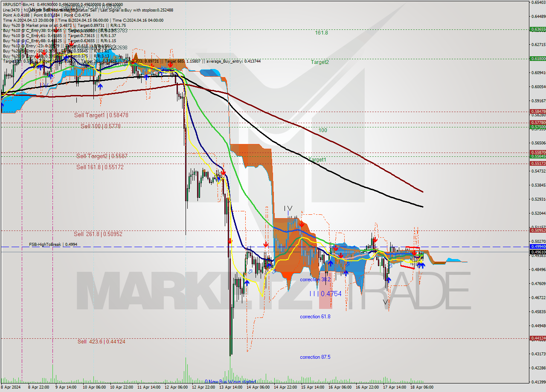Click the '13 Apr 14:00' time label
The height and width of the screenshot is (392, 546).
[231, 388]
